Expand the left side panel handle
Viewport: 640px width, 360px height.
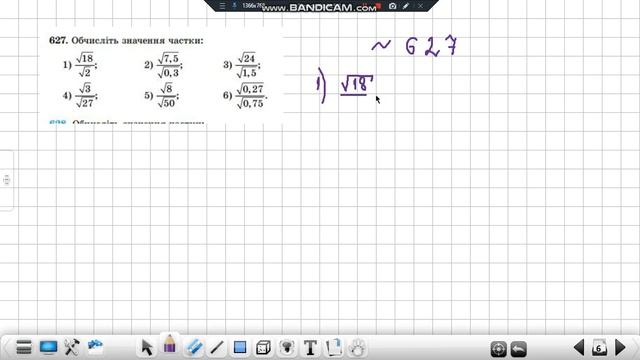pyautogui.click(x=7, y=180)
